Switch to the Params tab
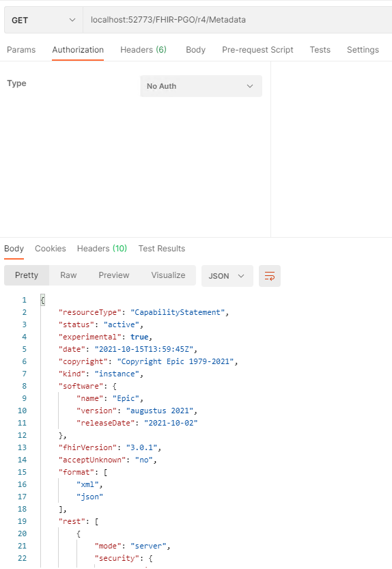The image size is (392, 569). point(21,50)
